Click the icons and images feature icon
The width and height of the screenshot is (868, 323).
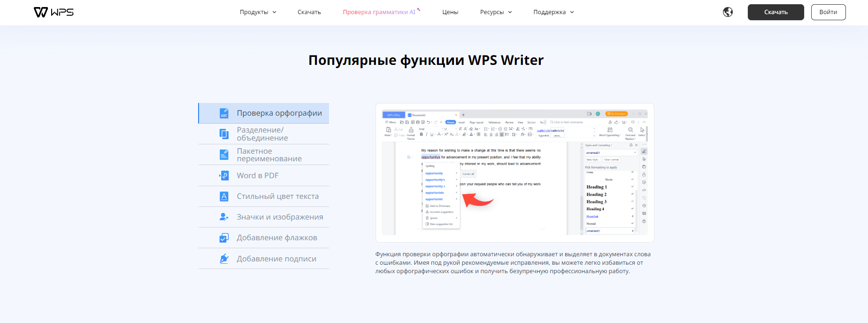(224, 217)
